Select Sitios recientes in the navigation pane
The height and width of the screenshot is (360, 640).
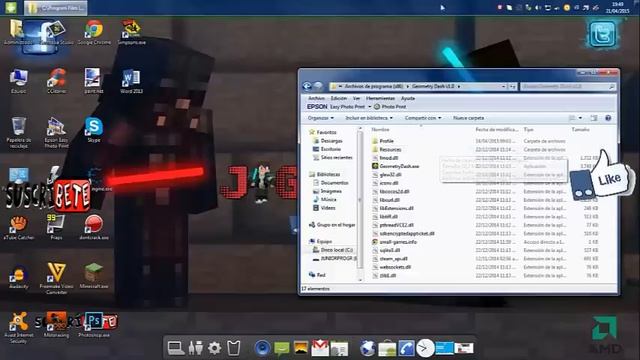tap(333, 158)
